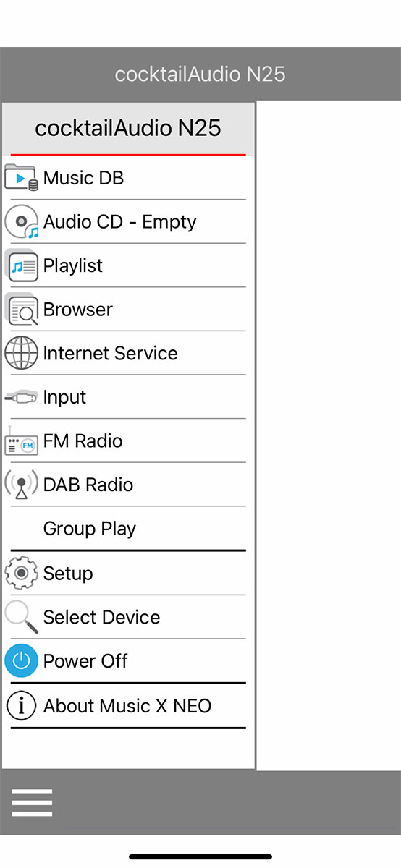The image size is (401, 868).
Task: Select the Internet Service menu label
Action: pyautogui.click(x=110, y=353)
